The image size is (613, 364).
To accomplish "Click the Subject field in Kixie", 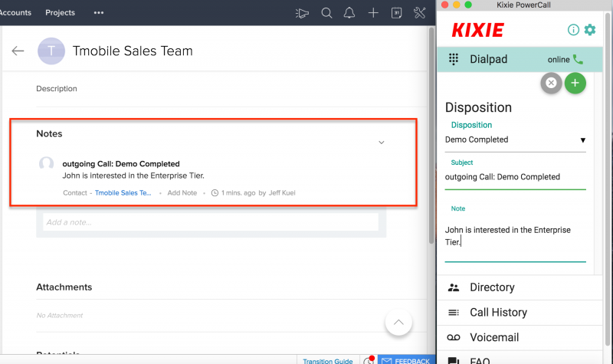I will (x=515, y=177).
